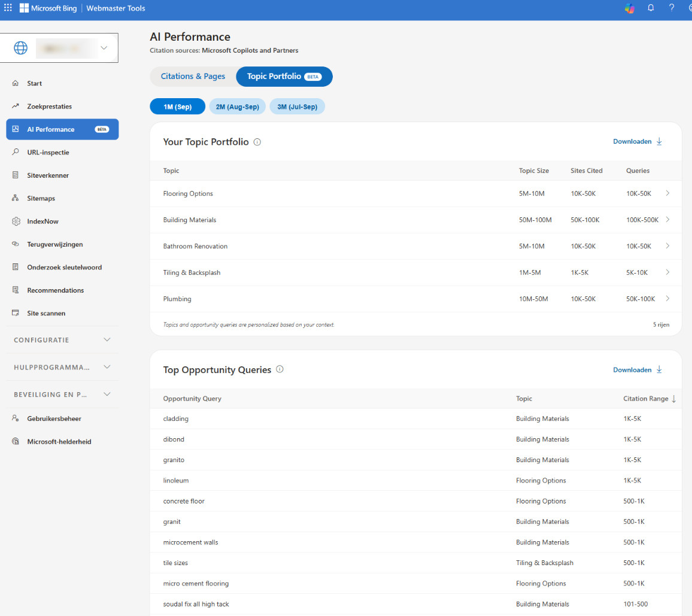Click the Siteverkenner icon
Screen dimensions: 692x616
tap(16, 175)
